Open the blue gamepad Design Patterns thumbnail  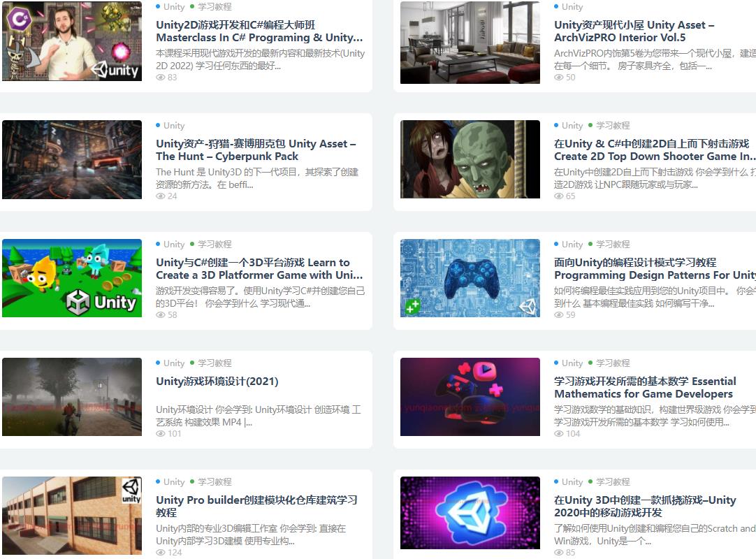click(x=470, y=278)
